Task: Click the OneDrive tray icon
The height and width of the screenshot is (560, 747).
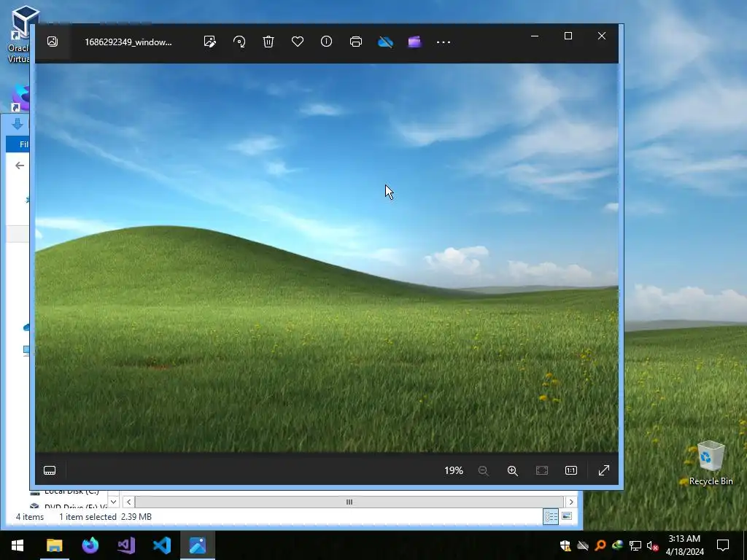Action: tap(583, 545)
